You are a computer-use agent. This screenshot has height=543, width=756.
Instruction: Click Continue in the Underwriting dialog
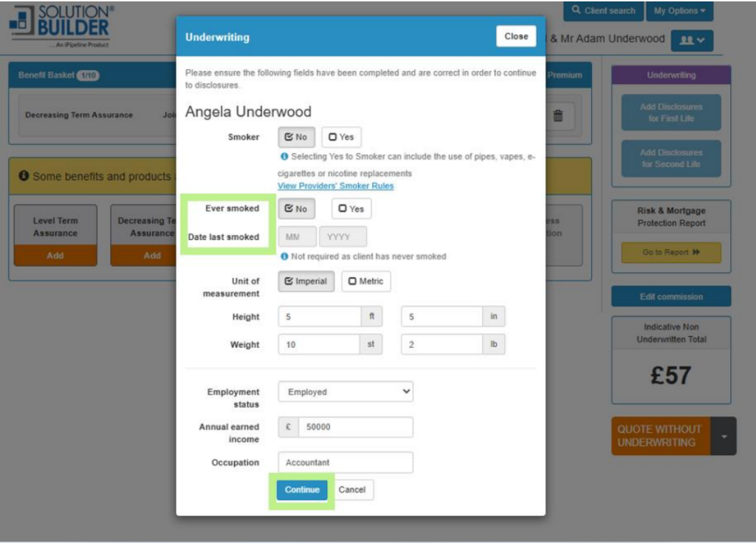point(302,490)
